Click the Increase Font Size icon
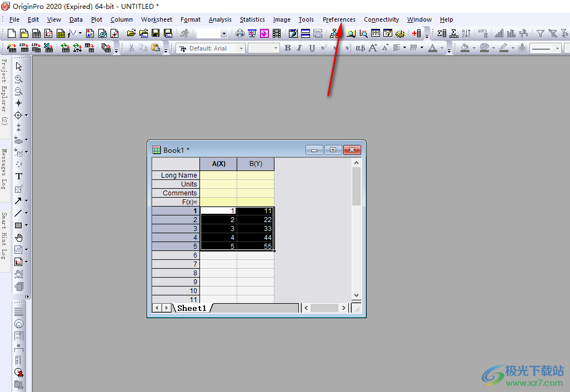The width and height of the screenshot is (570, 392). 373,48
